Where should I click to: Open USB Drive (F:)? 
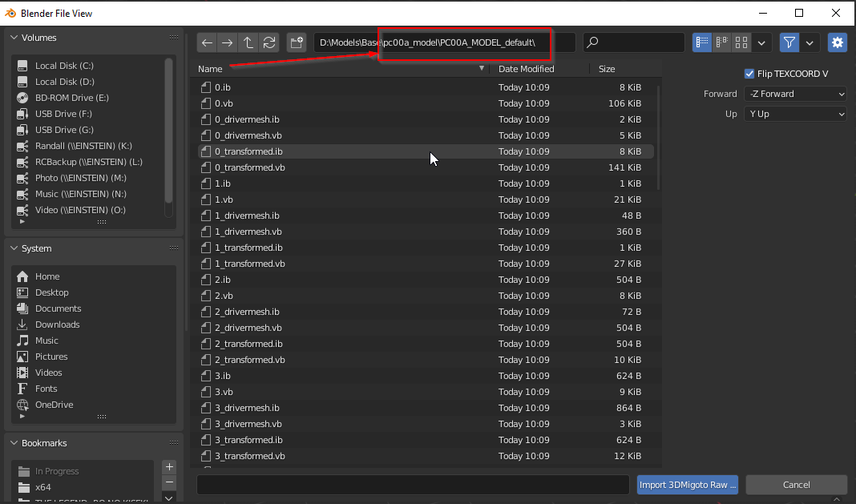tap(88, 114)
